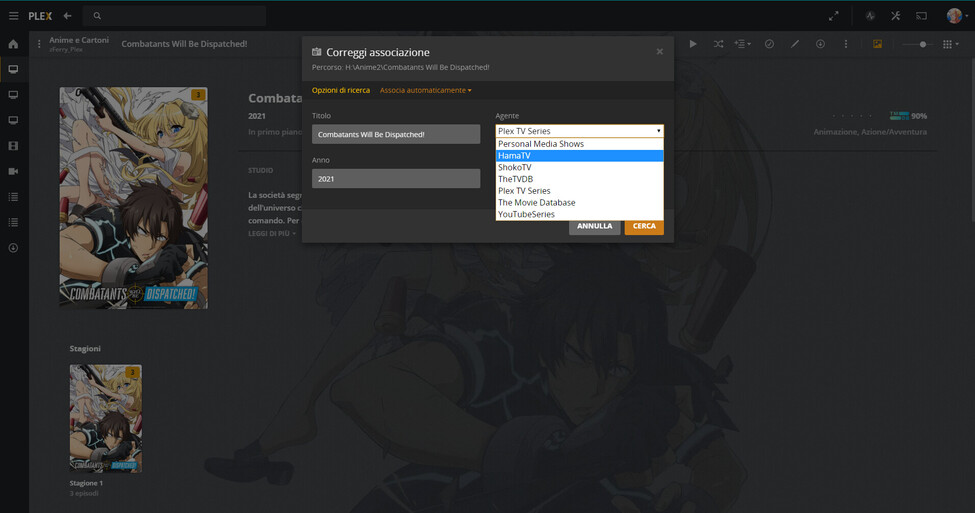The width and height of the screenshot is (975, 513).
Task: Select The Movie Database agent
Action: (580, 203)
